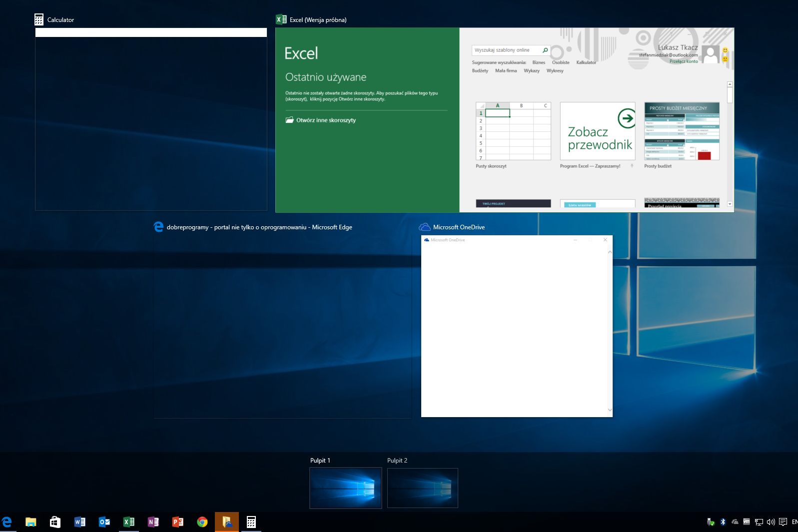Viewport: 798px width, 532px height.
Task: Select the Microsoft OneDrive window preview
Action: pos(517,326)
